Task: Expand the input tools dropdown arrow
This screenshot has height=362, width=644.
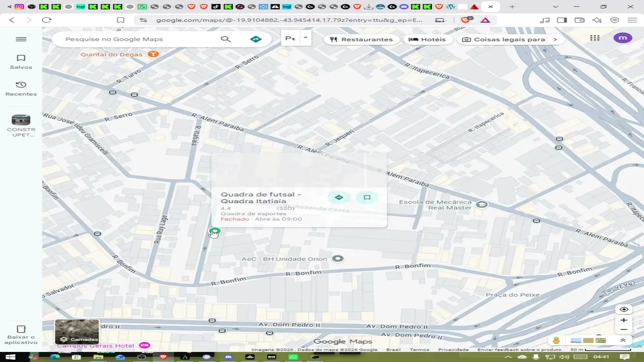Action: click(305, 38)
